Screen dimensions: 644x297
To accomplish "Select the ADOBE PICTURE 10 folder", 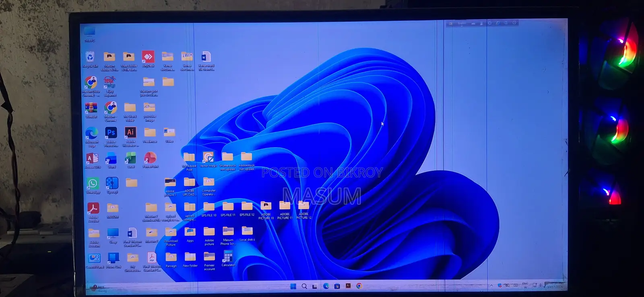I will coord(266,211).
